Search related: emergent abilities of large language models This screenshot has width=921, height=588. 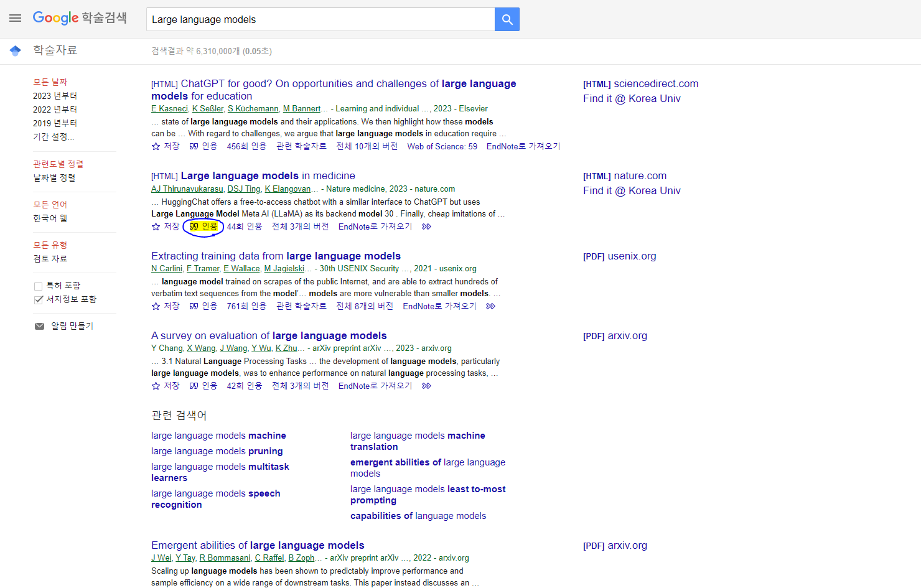click(428, 468)
